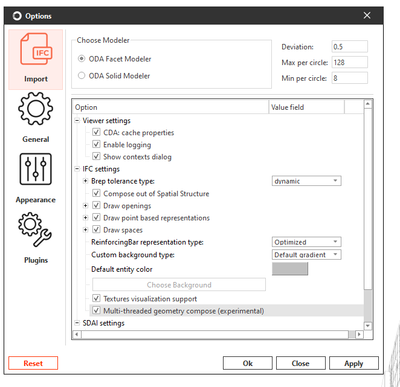This screenshot has width=400, height=387.
Task: Toggle Show contexts dialog checkbox
Action: [x=96, y=156]
